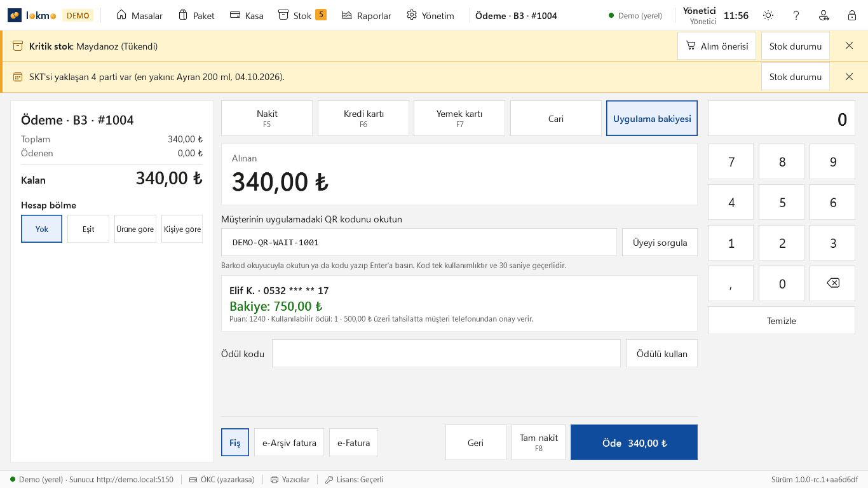Click the Alım önerisi button

tap(717, 46)
